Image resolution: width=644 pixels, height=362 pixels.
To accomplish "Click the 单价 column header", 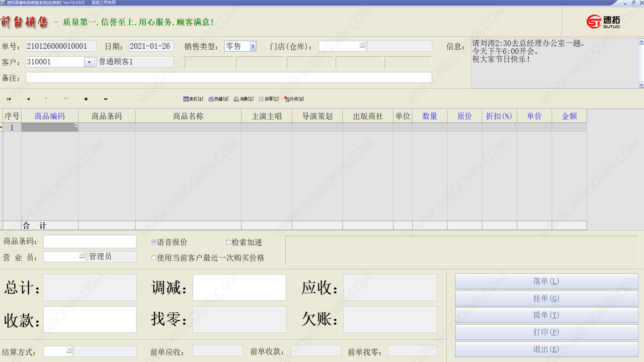I will pos(534,116).
